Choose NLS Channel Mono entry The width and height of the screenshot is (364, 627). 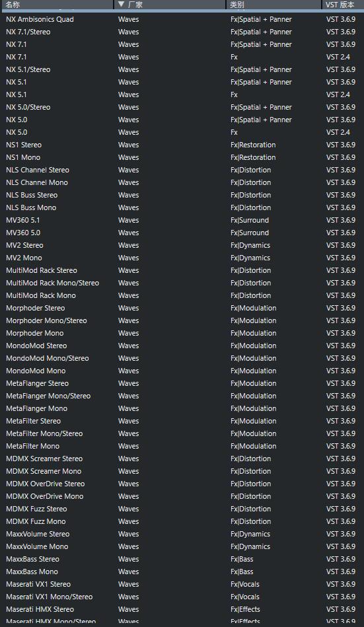(x=182, y=182)
